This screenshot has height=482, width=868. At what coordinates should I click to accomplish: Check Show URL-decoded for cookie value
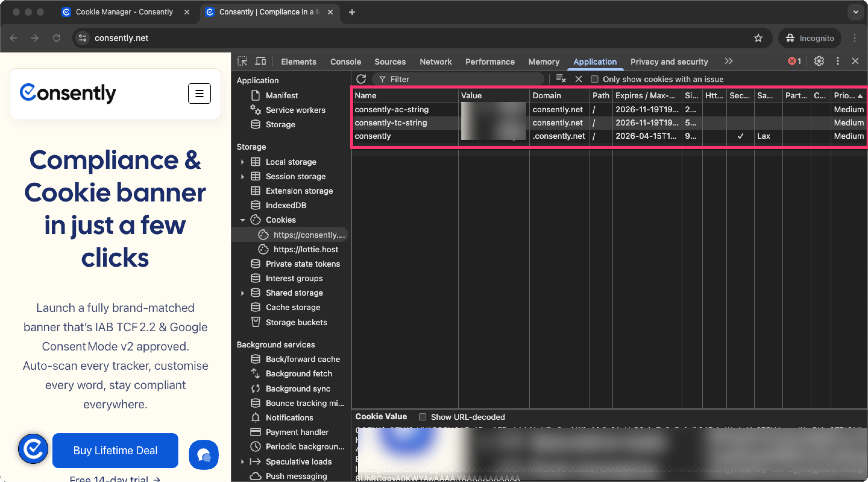coord(422,417)
